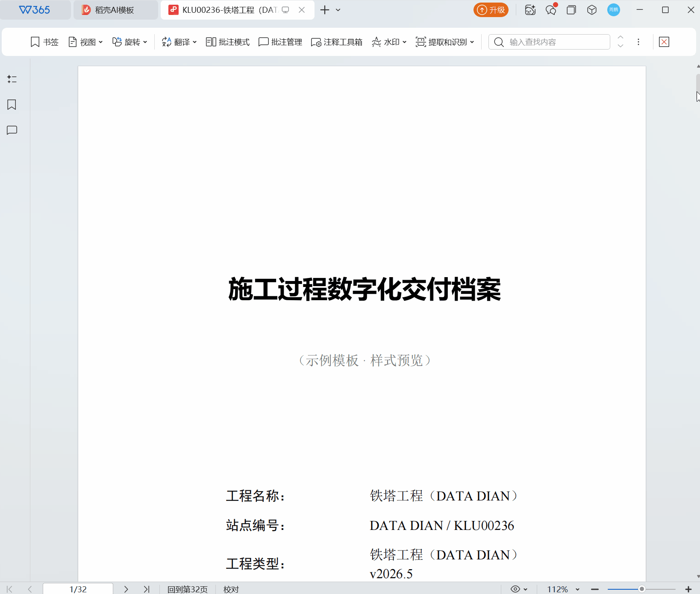Open the comments panel in left sidebar

tap(12, 130)
